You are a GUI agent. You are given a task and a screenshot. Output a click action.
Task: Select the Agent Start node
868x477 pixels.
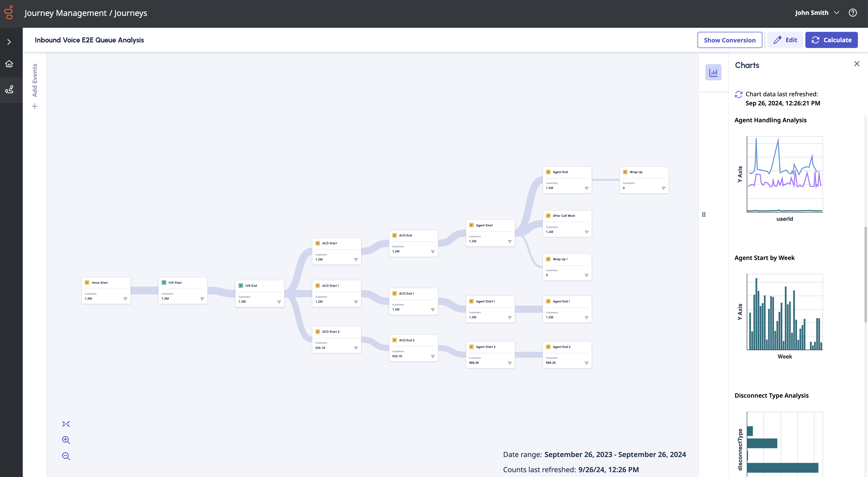(x=490, y=233)
